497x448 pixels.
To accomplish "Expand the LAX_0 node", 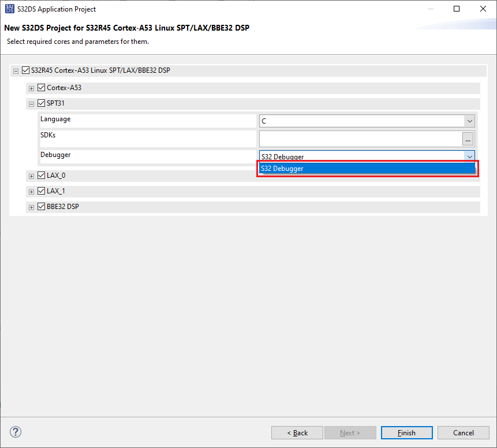I will coord(31,176).
